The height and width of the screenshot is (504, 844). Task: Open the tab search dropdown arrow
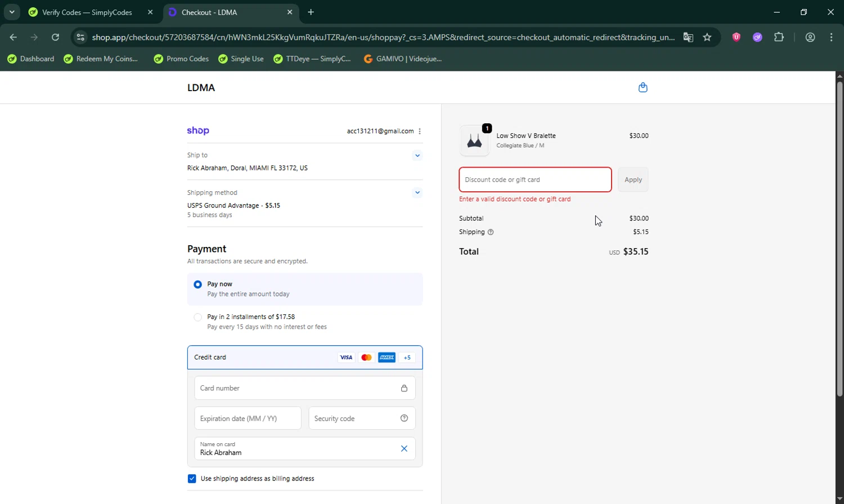point(12,12)
